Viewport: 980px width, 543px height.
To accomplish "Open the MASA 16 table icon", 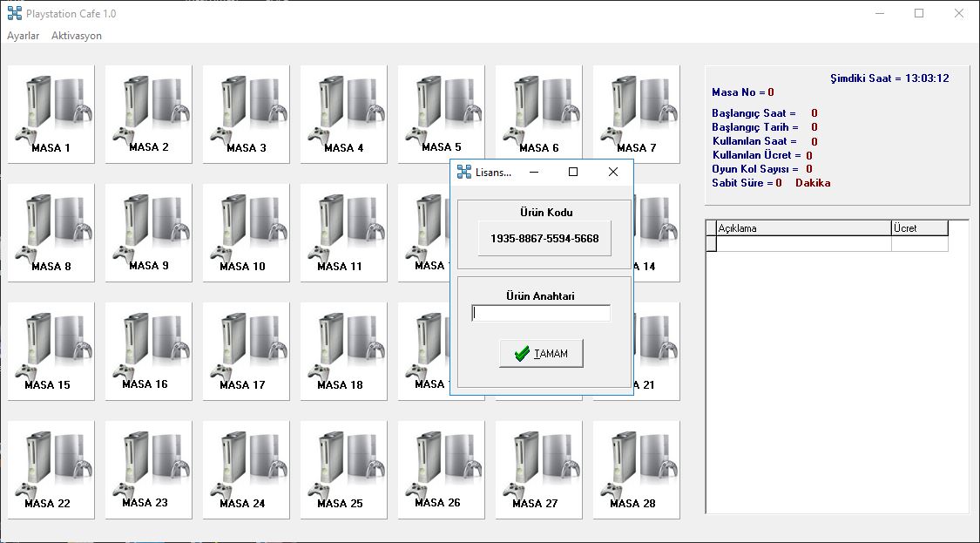I will point(149,351).
